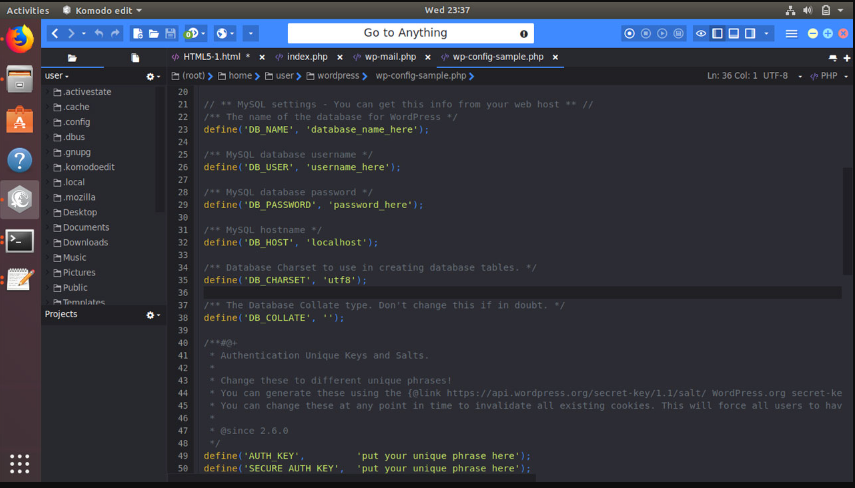Open recent locations dropdown next to forward arrow
Screen dimensions: 855x488
[83, 34]
